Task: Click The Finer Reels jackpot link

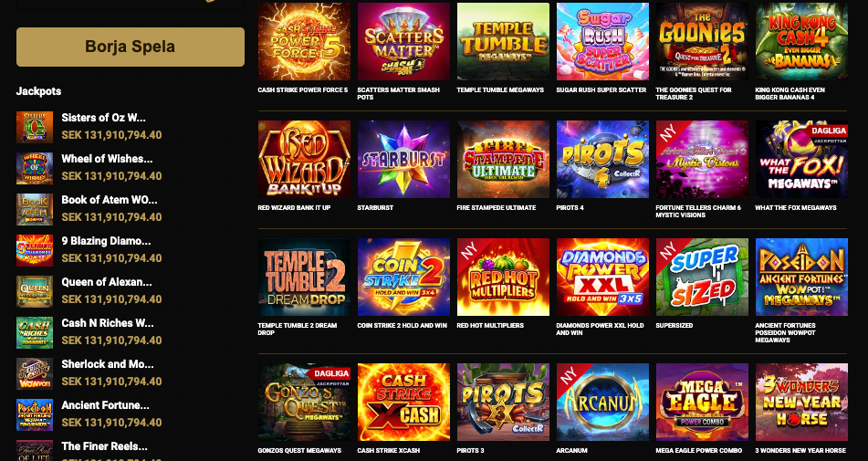Action: pos(105,446)
